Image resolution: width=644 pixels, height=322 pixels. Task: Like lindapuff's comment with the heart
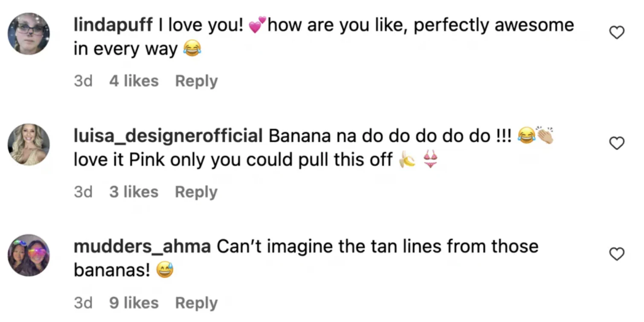click(x=617, y=33)
